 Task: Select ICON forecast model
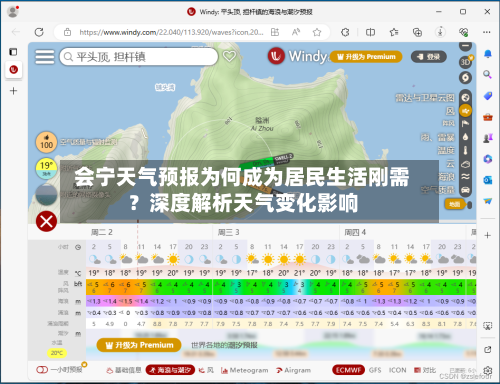[x=397, y=370]
